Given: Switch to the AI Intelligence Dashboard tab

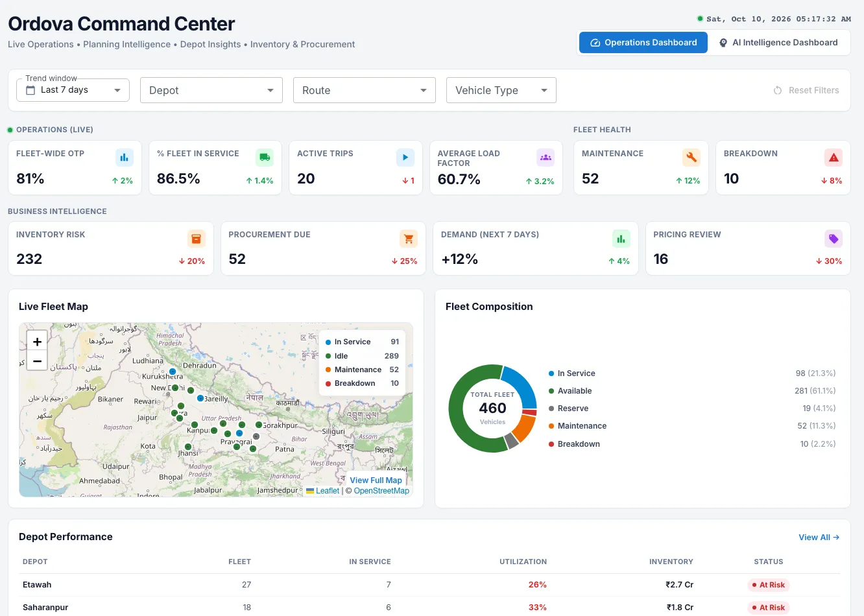Looking at the screenshot, I should coord(778,43).
